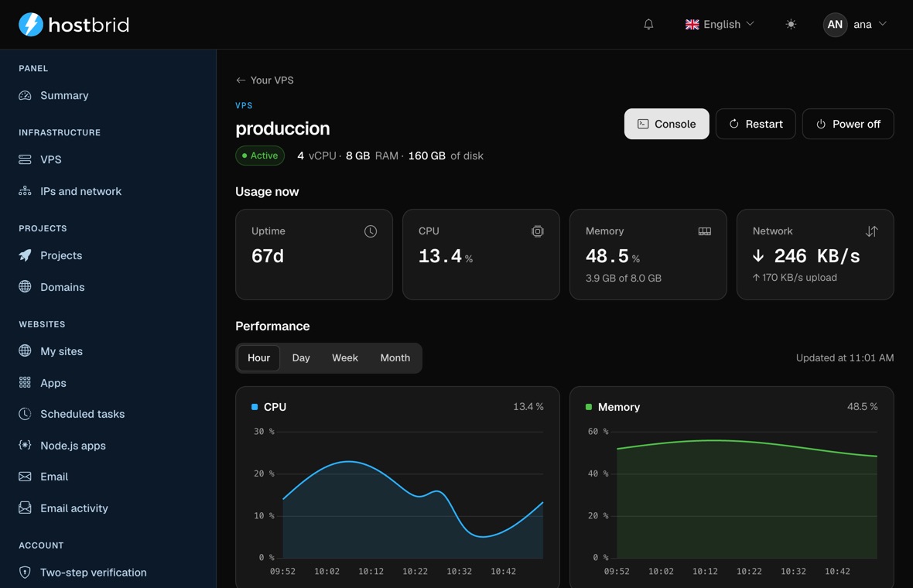Click the Summary gauge icon

point(25,95)
